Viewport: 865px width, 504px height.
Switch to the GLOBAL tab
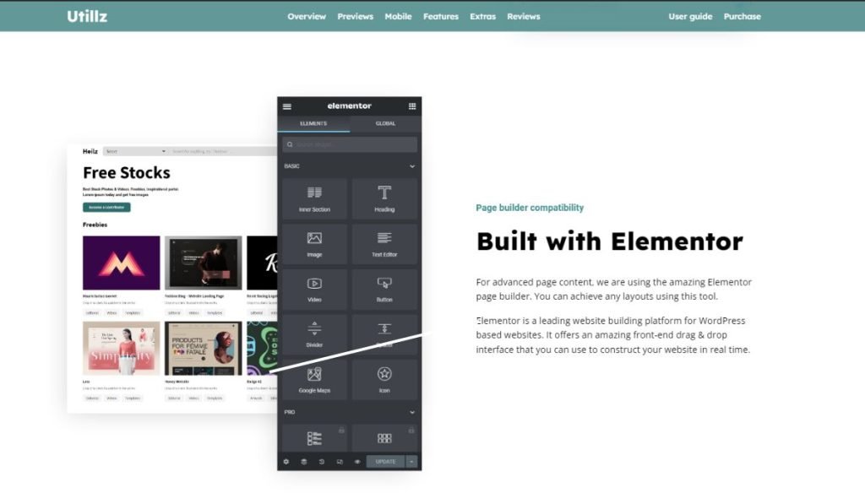pyautogui.click(x=386, y=123)
